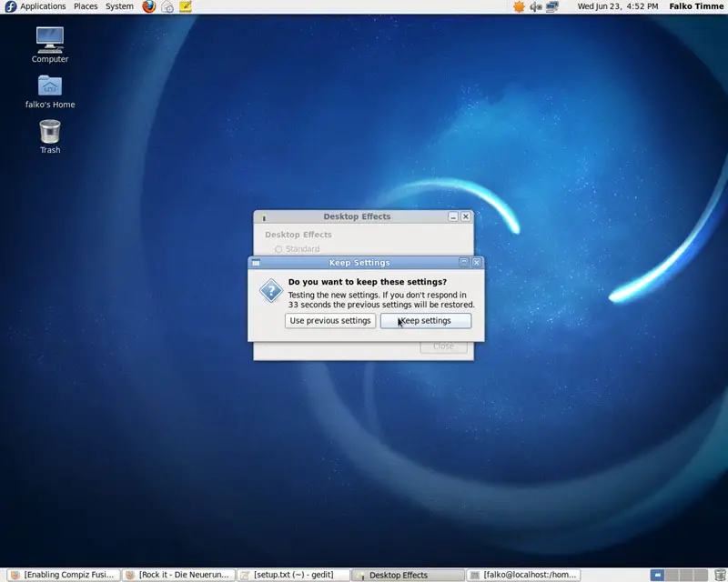Viewport: 728px width, 582px height.
Task: Launch Firefox from the top panel
Action: [149, 6]
